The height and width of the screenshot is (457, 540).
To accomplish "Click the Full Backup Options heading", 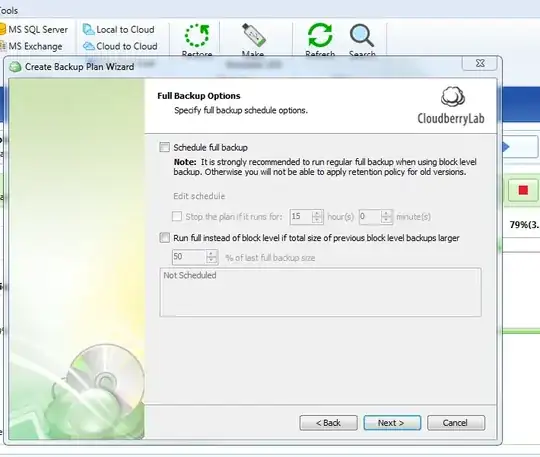I will click(x=199, y=96).
